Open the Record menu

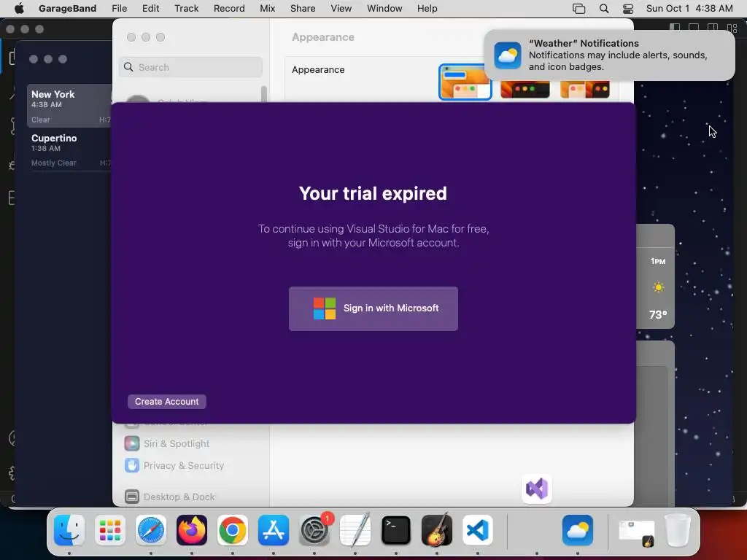tap(229, 8)
